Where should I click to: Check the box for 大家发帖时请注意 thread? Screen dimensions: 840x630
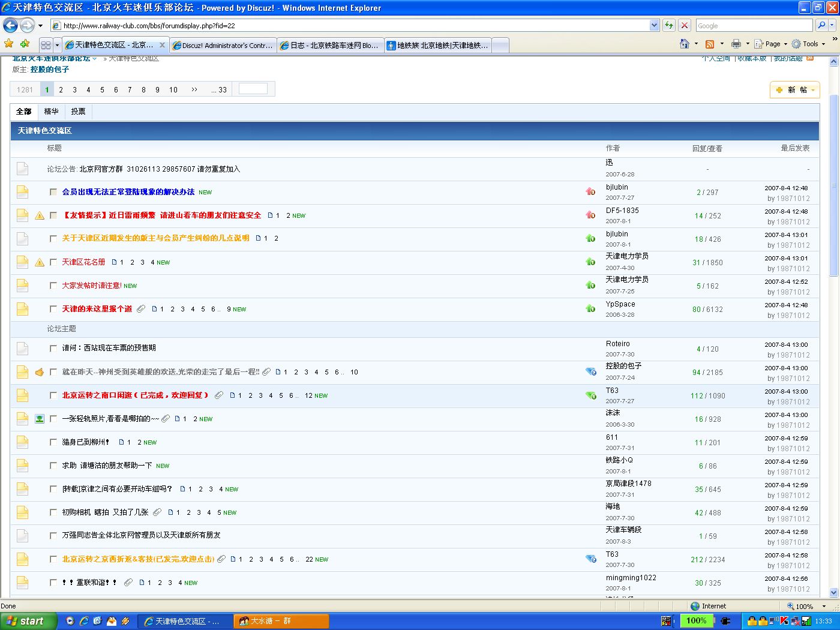(53, 286)
